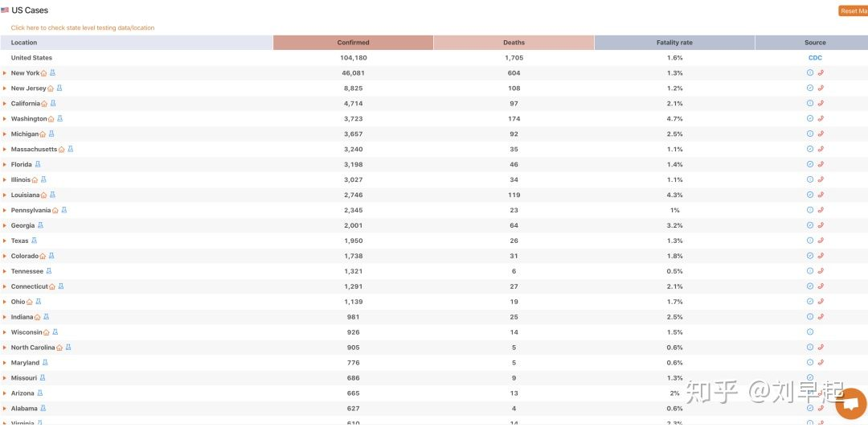The height and width of the screenshot is (428, 868).
Task: Click the phone icon in Washington's source cell
Action: coord(821,119)
